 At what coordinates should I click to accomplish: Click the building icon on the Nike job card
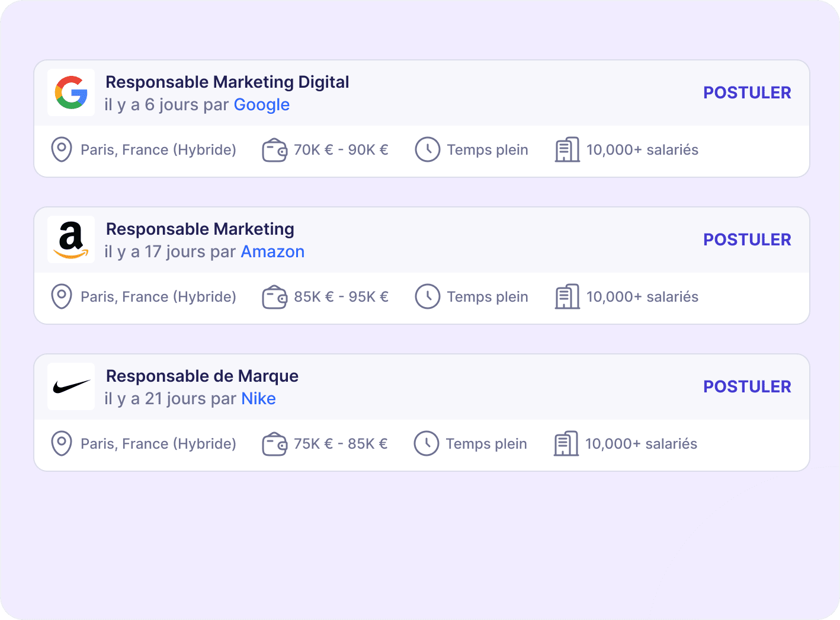[566, 443]
